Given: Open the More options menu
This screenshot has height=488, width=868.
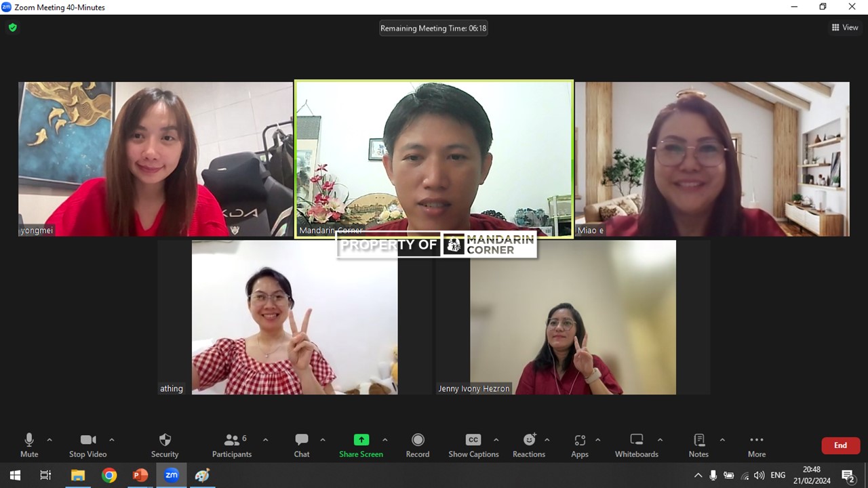Looking at the screenshot, I should [x=757, y=445].
